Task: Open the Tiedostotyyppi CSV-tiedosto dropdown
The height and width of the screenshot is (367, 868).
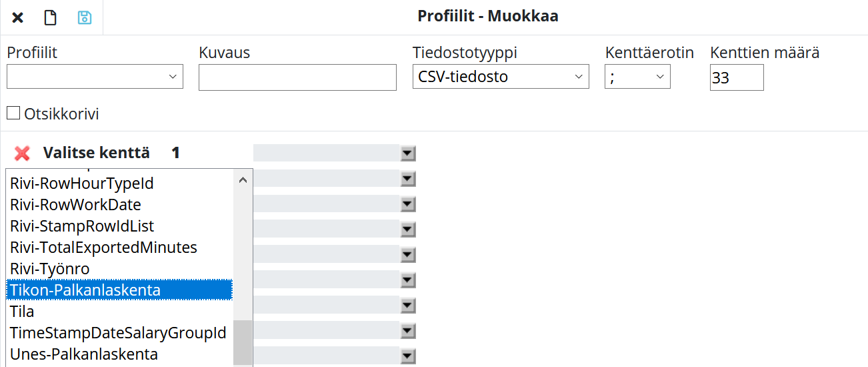Action: coord(501,77)
